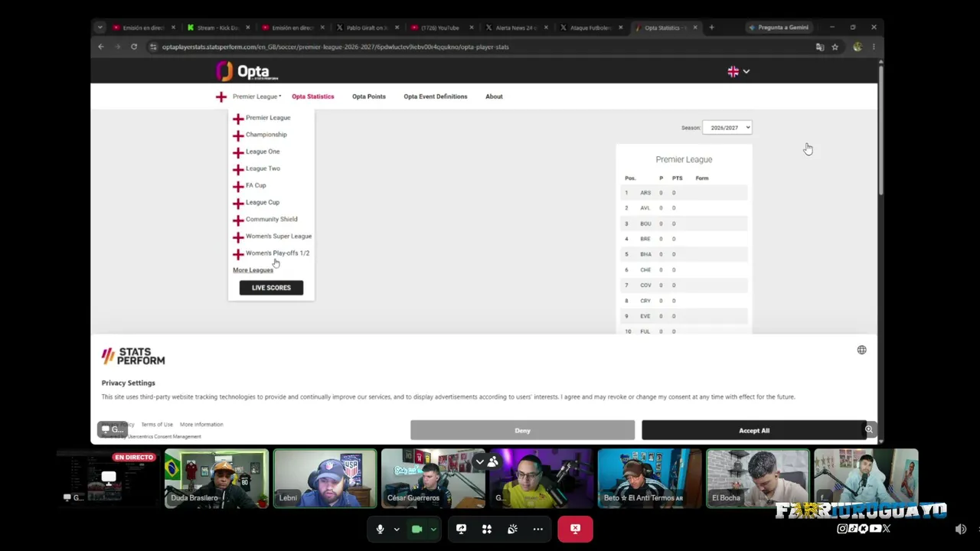Open the Terms of Use link
Screen dimensions: 980x551
point(157,424)
